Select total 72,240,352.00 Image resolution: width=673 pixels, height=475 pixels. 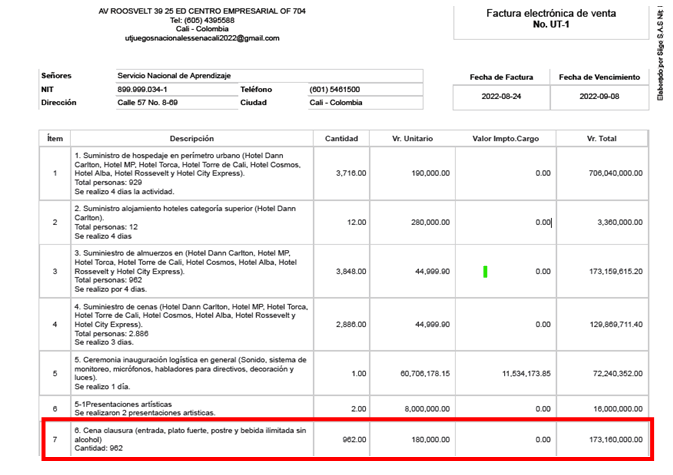pos(618,374)
